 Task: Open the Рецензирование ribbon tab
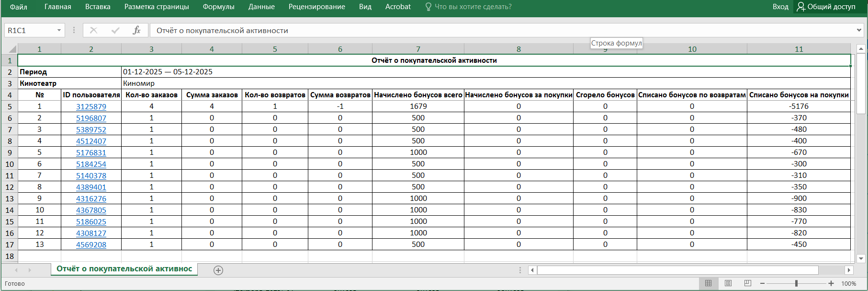coord(316,7)
